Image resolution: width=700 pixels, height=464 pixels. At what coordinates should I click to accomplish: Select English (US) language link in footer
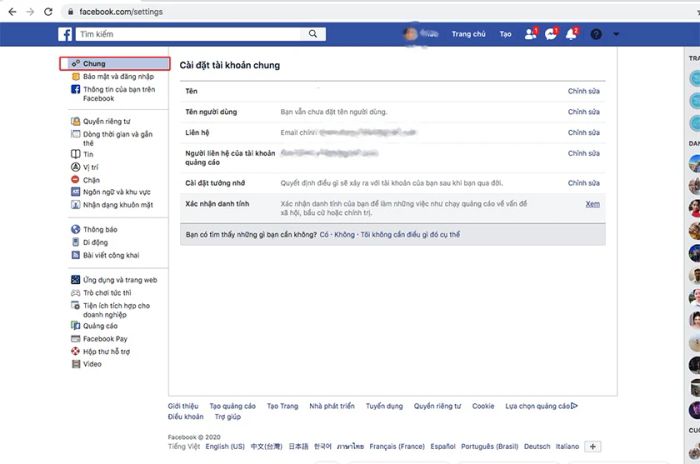226,446
